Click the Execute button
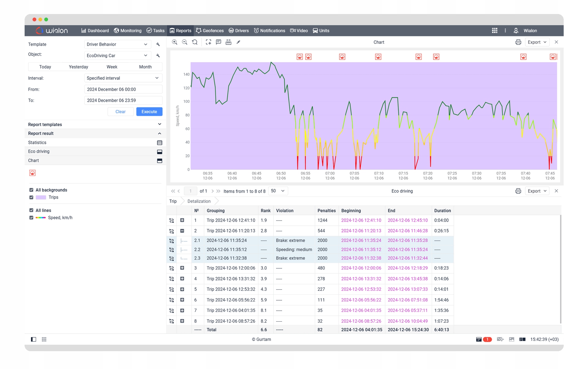Screen dimensions: 588x369 click(149, 112)
